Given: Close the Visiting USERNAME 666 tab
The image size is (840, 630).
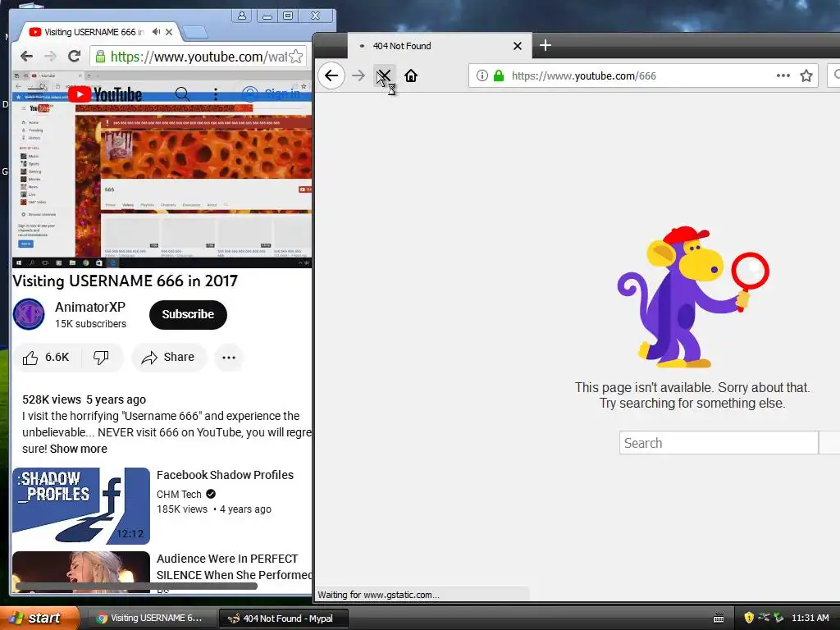Looking at the screenshot, I should 169,32.
